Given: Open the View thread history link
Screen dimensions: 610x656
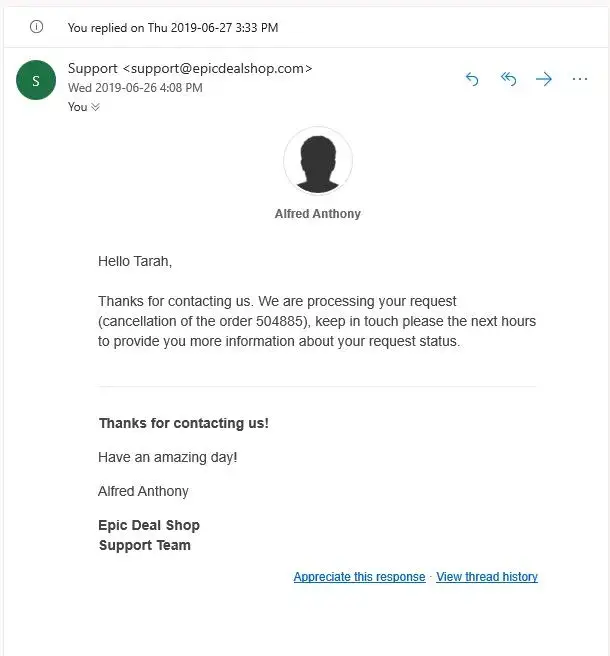Looking at the screenshot, I should [x=487, y=577].
